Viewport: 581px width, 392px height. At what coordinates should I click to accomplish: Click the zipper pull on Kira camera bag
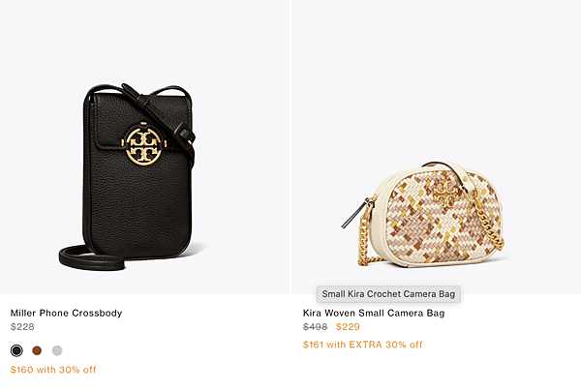point(355,214)
